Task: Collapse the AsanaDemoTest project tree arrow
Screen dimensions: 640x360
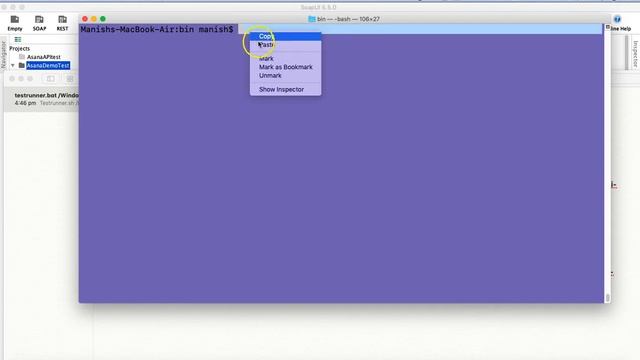Action: pos(13,65)
